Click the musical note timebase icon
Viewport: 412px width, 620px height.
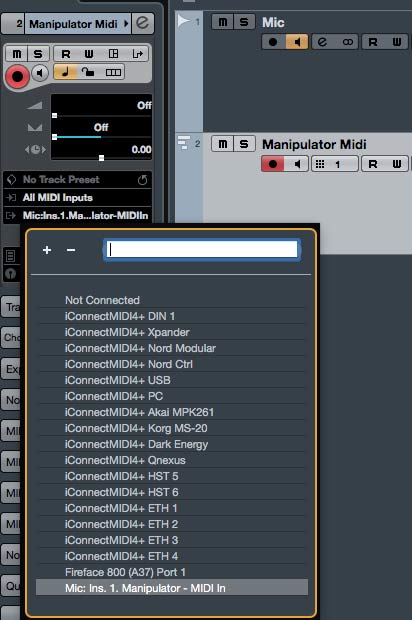point(65,72)
